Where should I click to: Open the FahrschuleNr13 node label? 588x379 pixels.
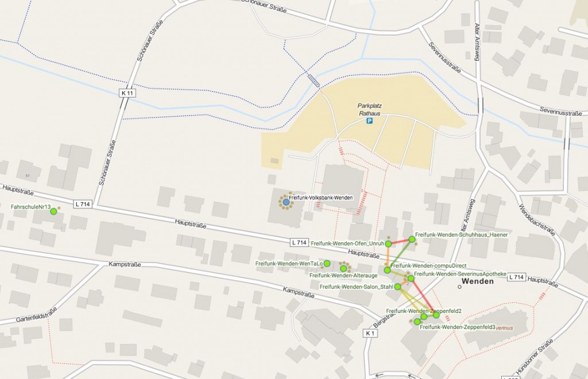[30, 207]
